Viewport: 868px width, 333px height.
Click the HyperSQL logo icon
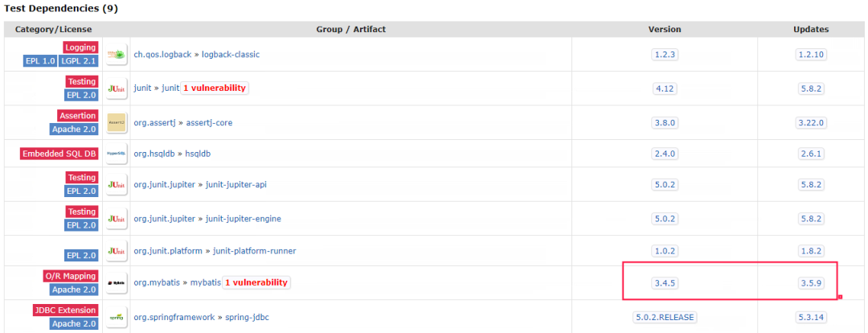tap(116, 153)
